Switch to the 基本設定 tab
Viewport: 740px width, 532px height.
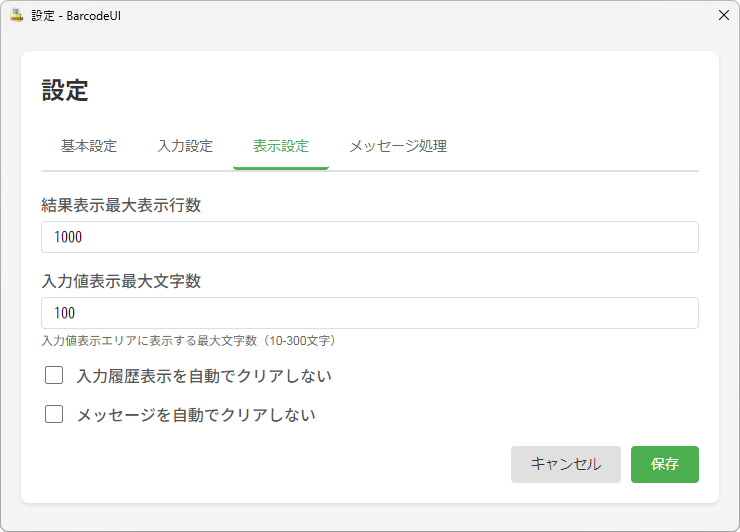click(89, 146)
